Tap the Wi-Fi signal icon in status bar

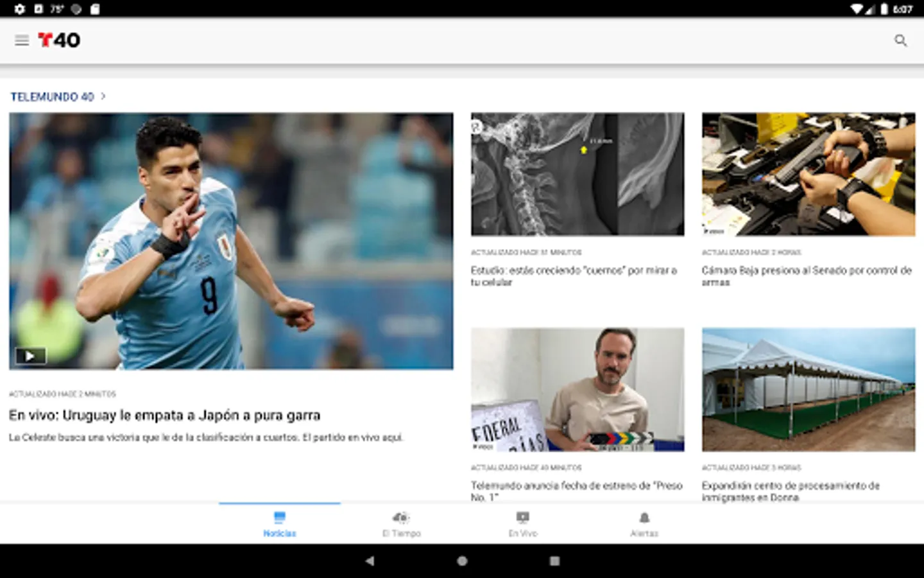[857, 9]
